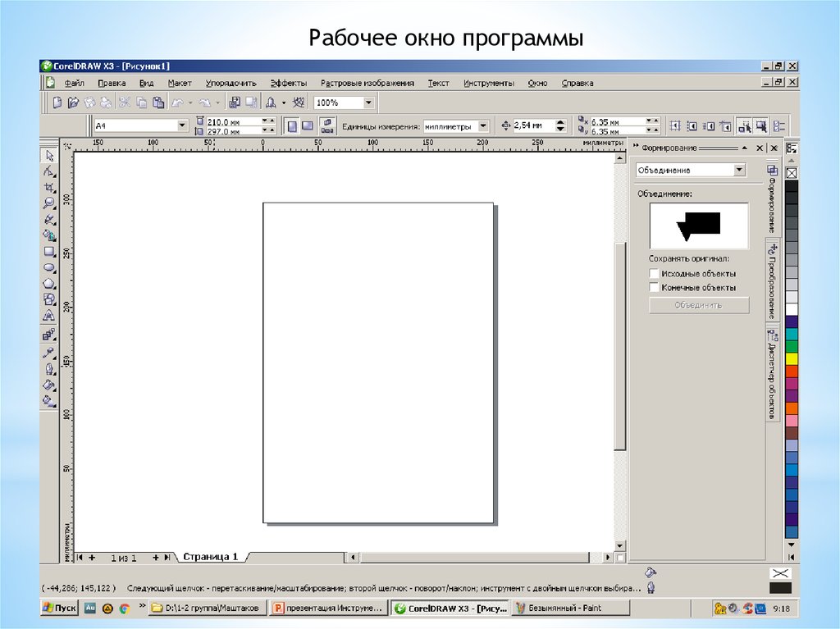Pick the Ellipse tool
The image size is (840, 629).
[49, 267]
